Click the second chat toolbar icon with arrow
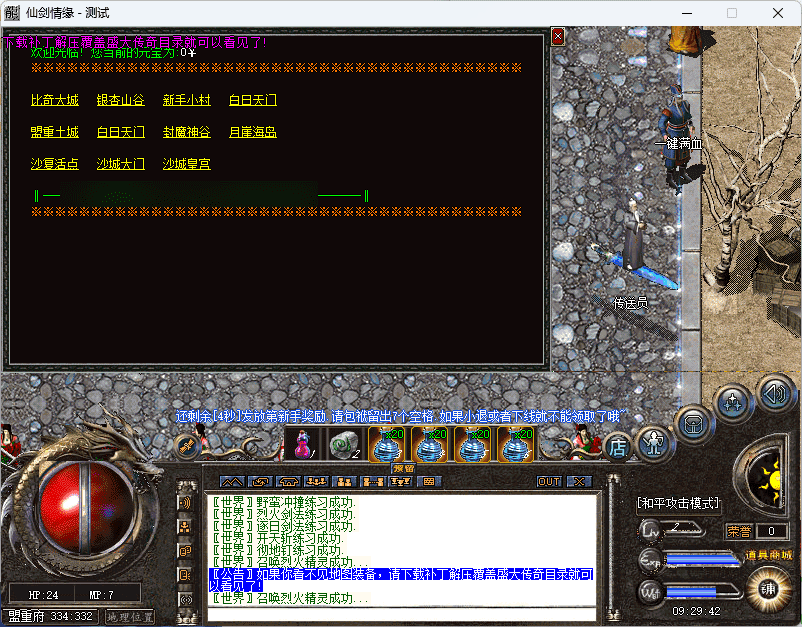Viewport: 802px width, 627px height. [x=260, y=482]
